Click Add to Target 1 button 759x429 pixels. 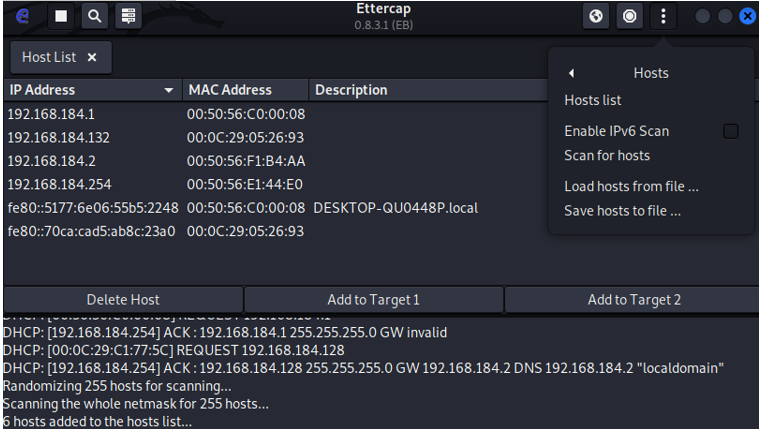pos(373,299)
